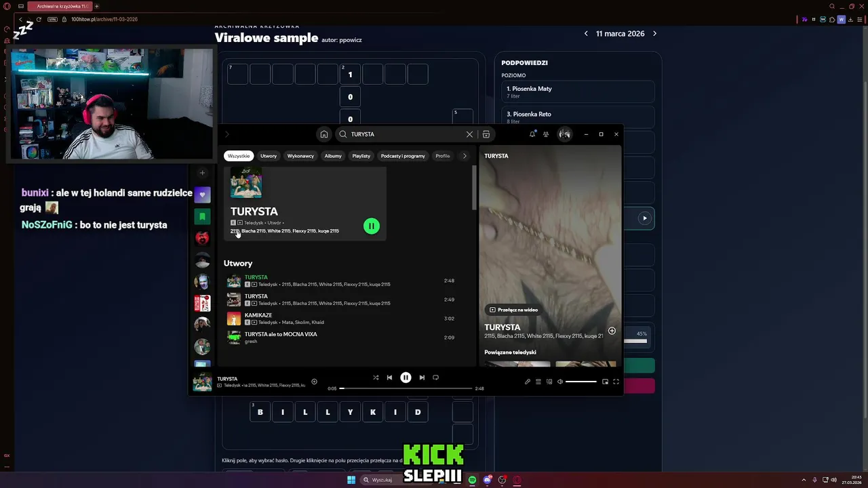Screen dimensions: 868x488
Task: Click Przełącz na wideo button
Action: (x=513, y=310)
